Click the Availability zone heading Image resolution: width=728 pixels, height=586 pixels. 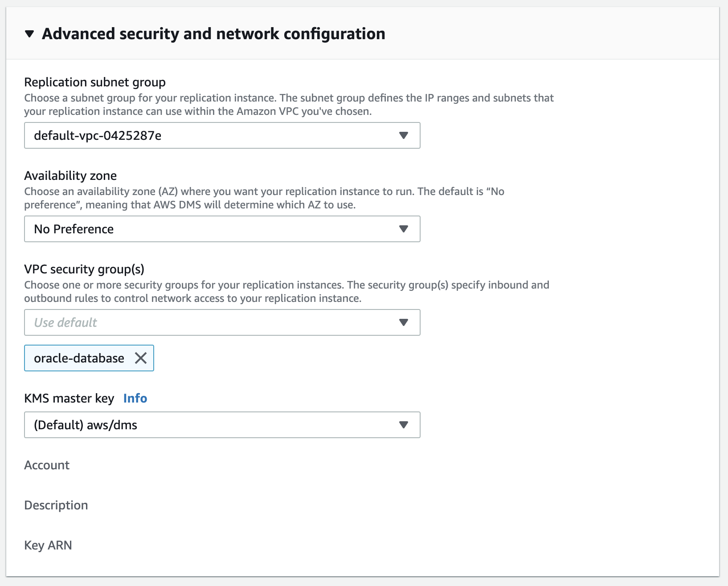click(x=70, y=175)
